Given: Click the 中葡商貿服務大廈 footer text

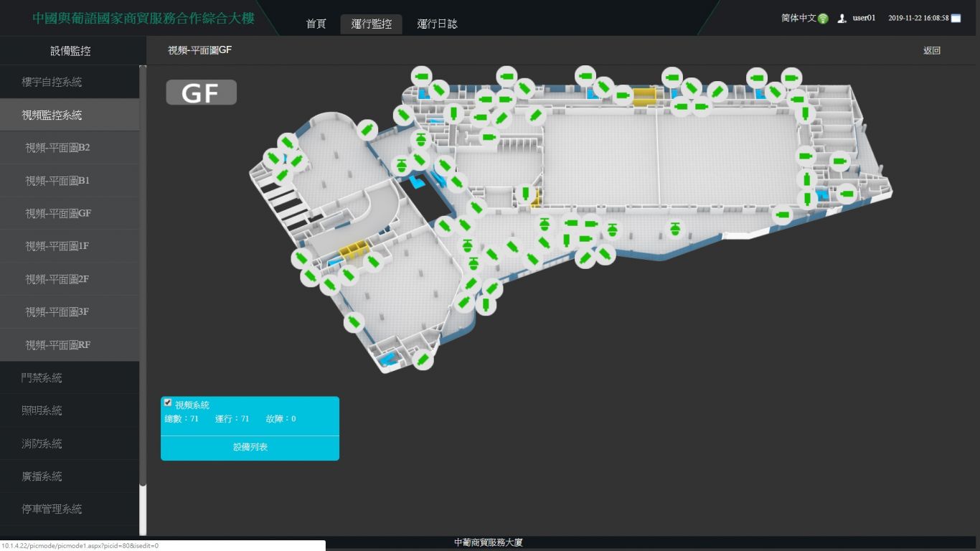Looking at the screenshot, I should tap(489, 543).
